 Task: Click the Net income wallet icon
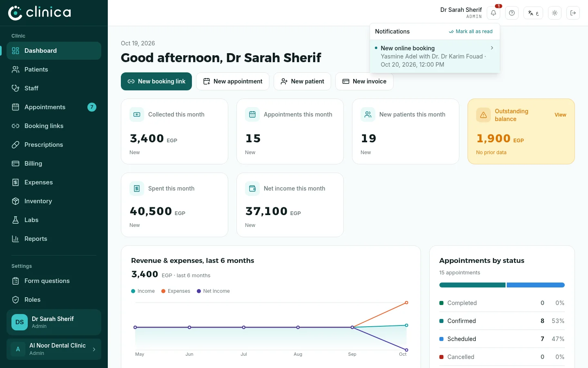click(252, 188)
